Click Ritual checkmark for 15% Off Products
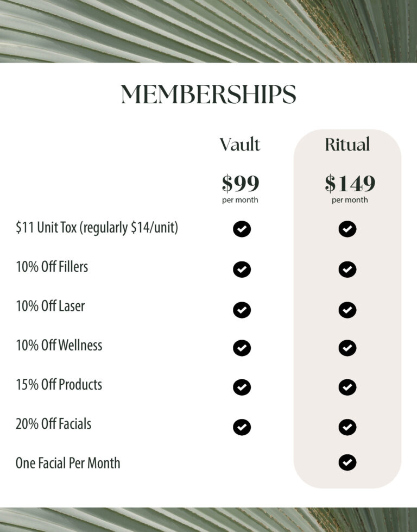 pos(347,387)
